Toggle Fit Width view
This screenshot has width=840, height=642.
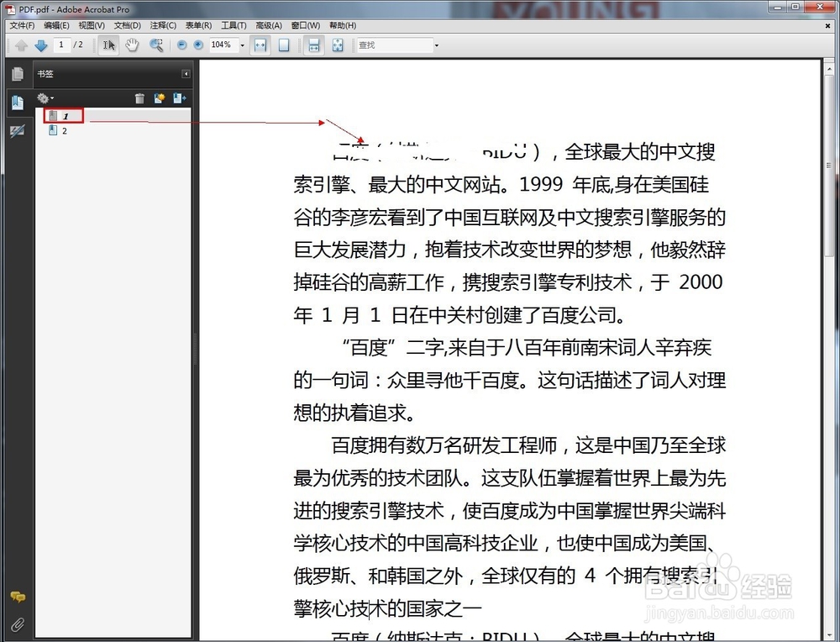260,45
